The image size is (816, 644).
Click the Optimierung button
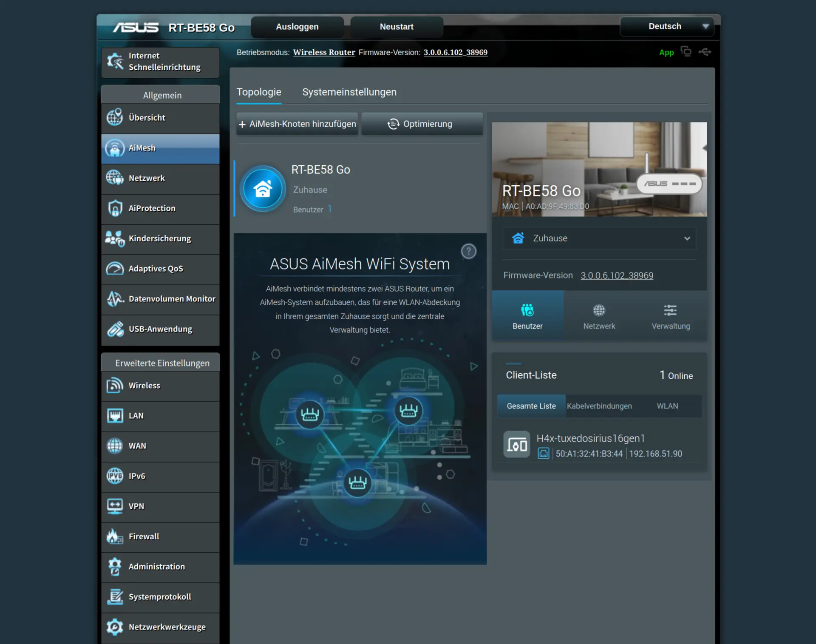[422, 124]
